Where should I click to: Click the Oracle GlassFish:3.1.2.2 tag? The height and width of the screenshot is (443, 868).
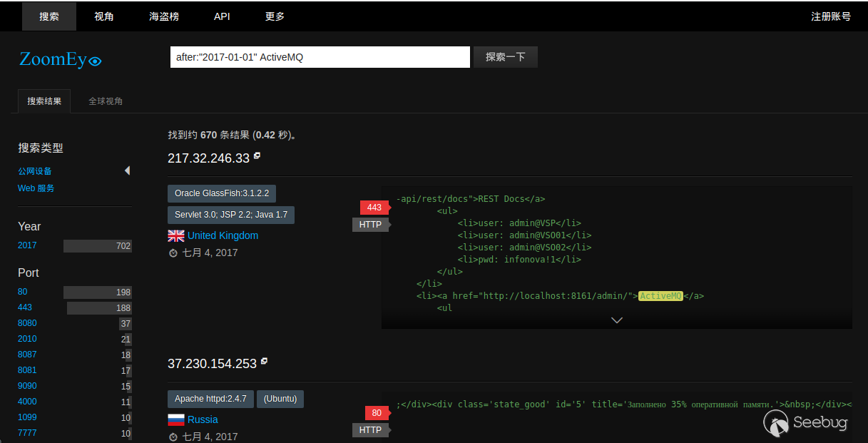click(222, 193)
